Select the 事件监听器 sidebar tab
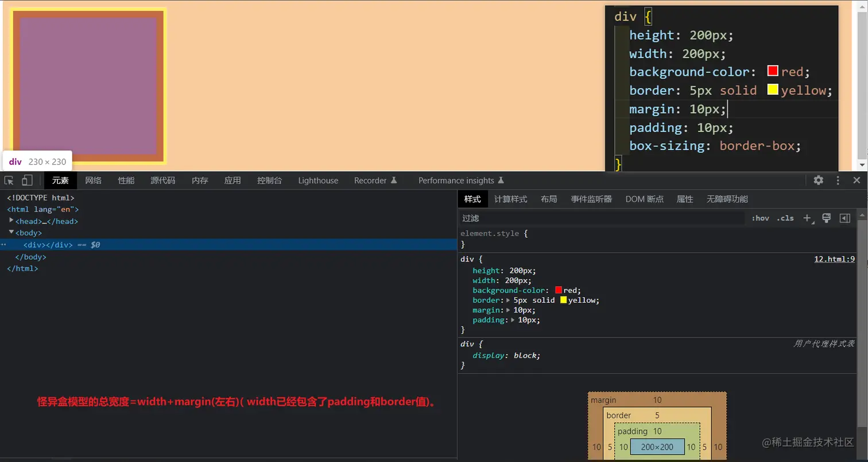Screen dimensions: 868x462 [x=591, y=199]
